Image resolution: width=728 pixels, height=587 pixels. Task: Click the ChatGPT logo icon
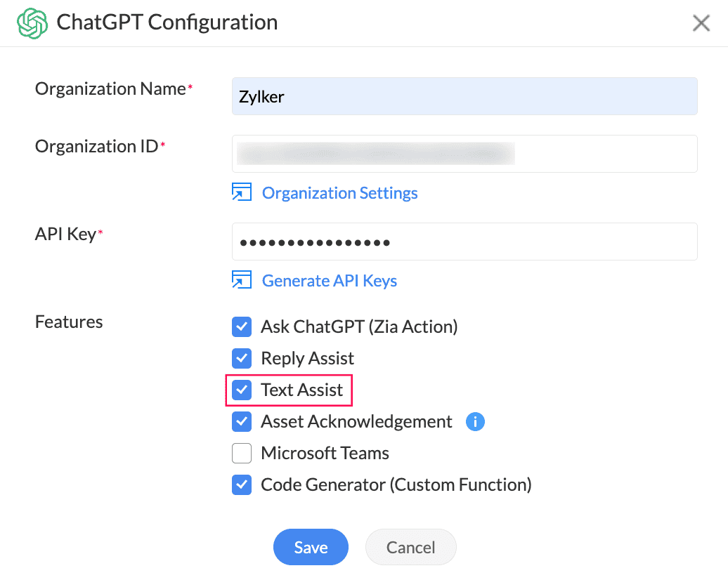[x=32, y=22]
